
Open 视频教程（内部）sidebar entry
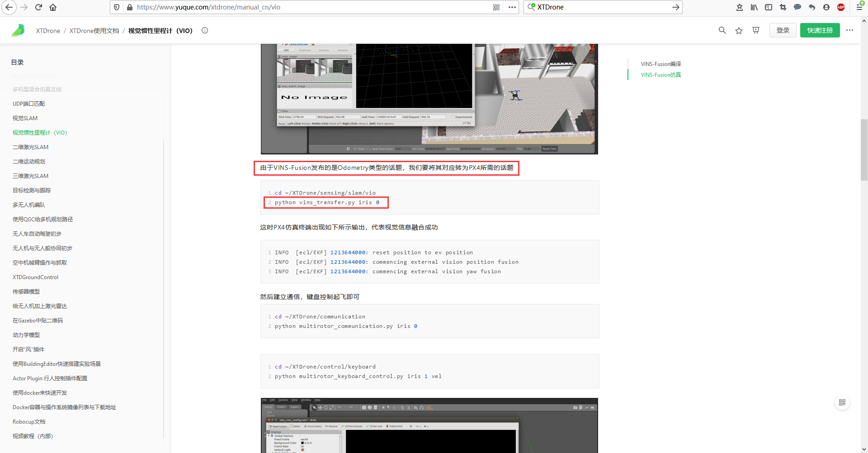tap(33, 436)
